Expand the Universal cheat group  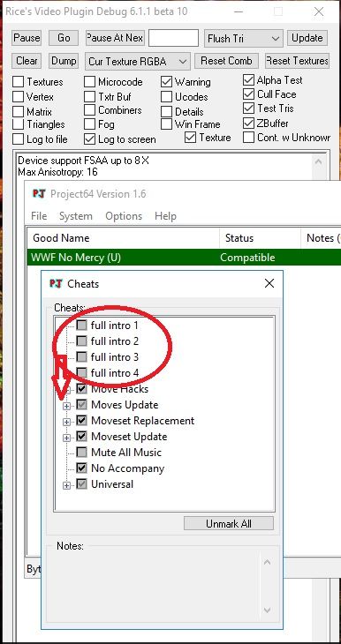pos(66,485)
